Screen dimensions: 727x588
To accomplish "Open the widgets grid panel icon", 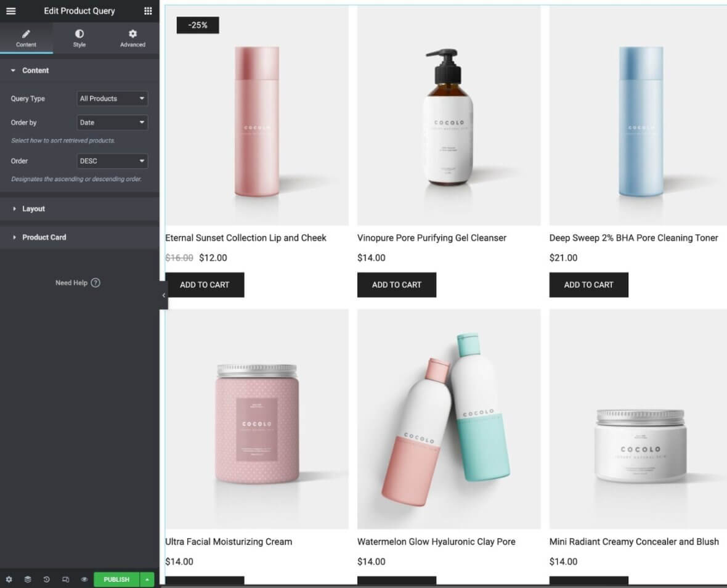I will pyautogui.click(x=148, y=11).
